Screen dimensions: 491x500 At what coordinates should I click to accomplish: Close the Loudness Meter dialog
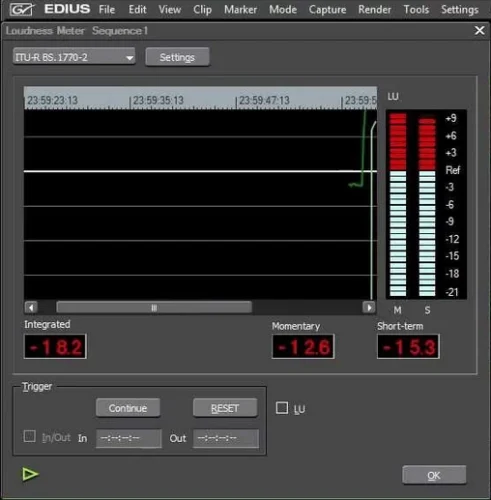pos(479,30)
